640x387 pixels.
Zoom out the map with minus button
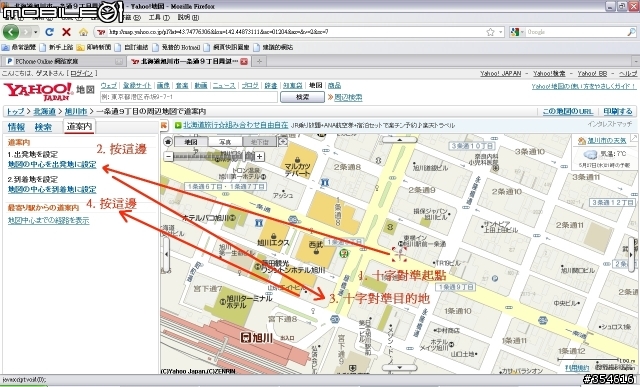[x=169, y=156]
